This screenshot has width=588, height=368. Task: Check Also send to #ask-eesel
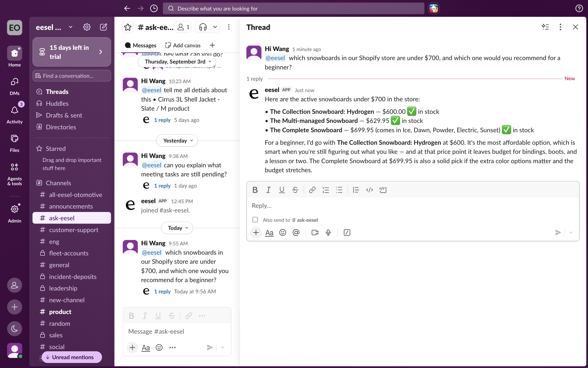(x=255, y=220)
